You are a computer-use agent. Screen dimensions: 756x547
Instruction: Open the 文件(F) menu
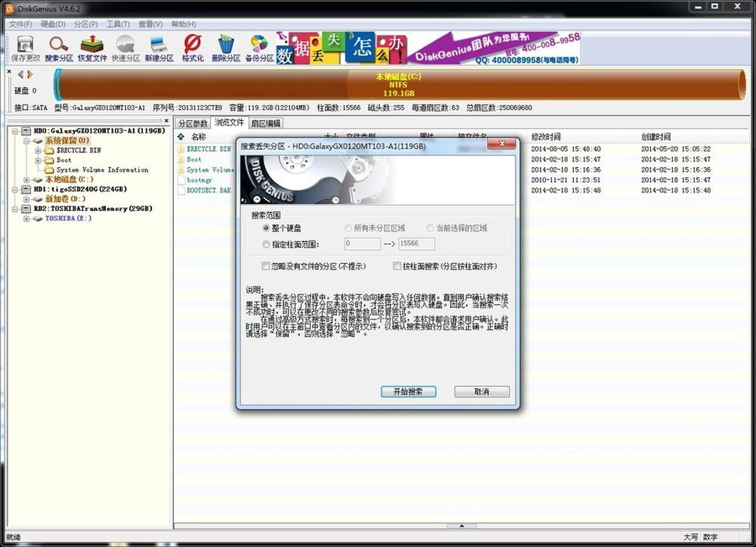click(20, 24)
